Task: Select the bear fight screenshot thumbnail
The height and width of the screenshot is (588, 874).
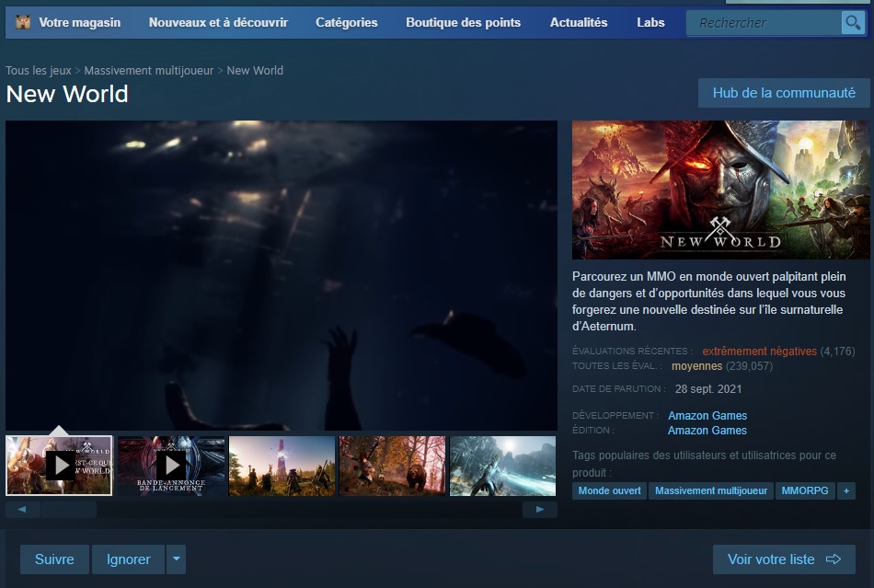Action: 393,466
